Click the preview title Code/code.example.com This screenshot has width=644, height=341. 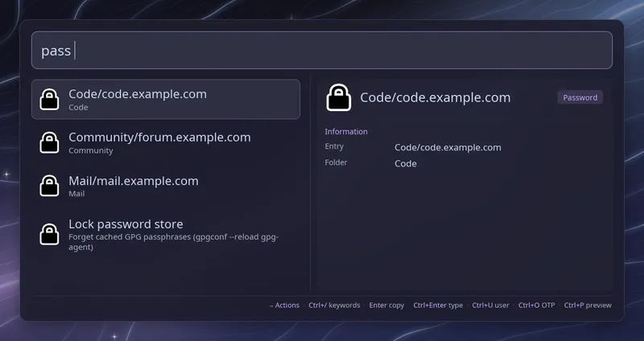click(x=436, y=97)
